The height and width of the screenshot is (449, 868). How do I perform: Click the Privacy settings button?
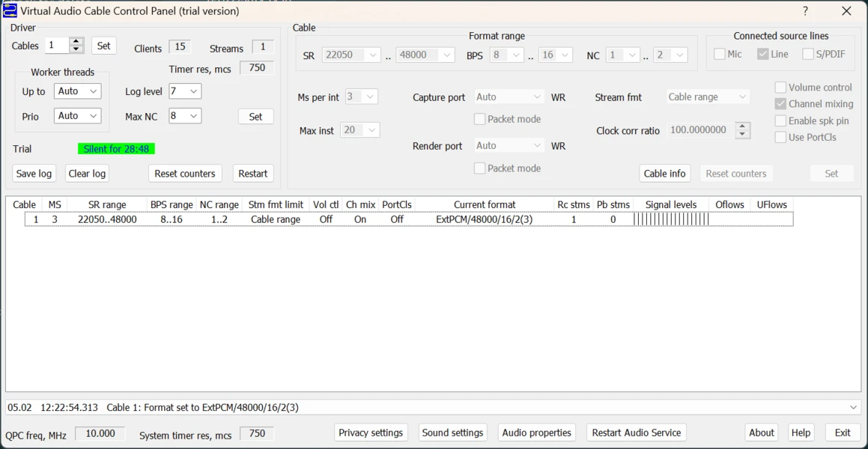tap(371, 433)
